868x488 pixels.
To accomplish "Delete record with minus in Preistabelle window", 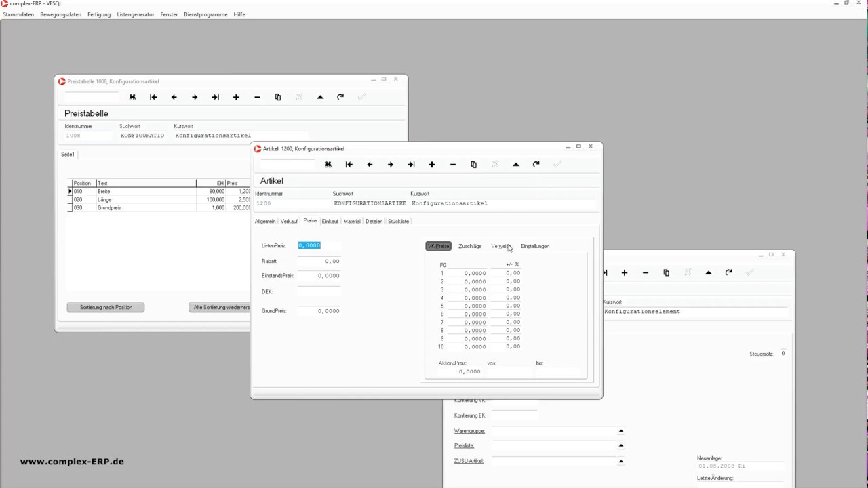I will tap(257, 97).
